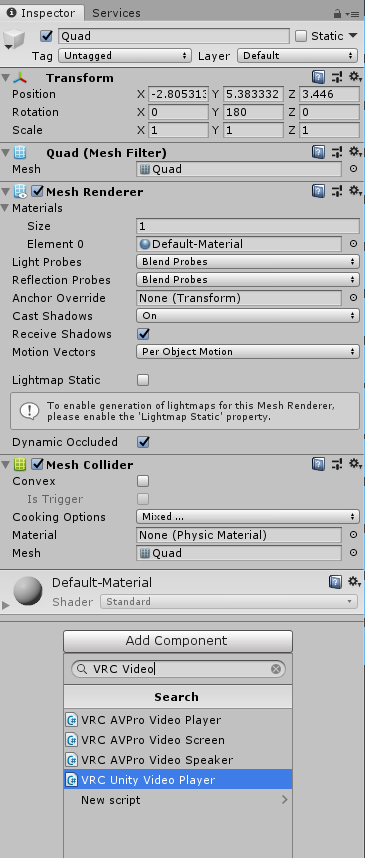The width and height of the screenshot is (365, 858).
Task: Select VRC AVPro Video Screen script
Action: 178,740
